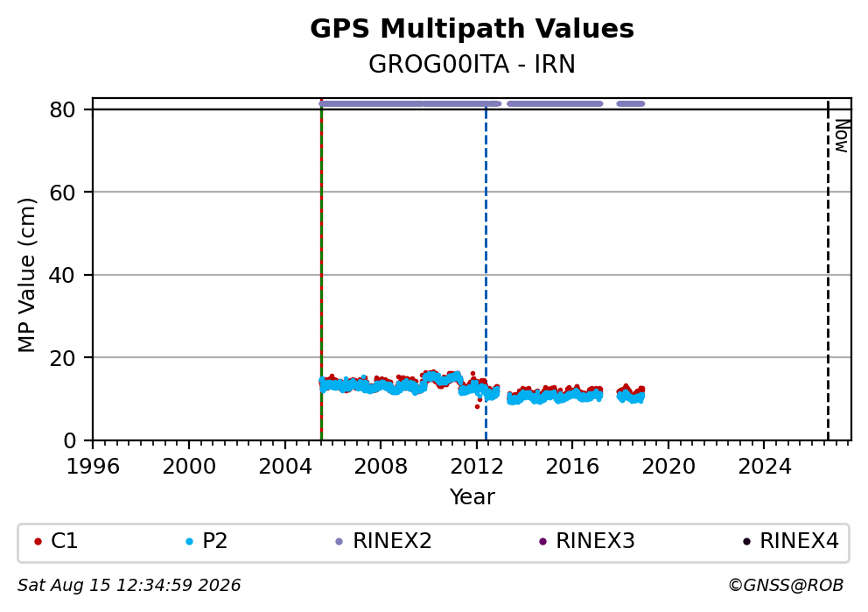
Task: Click the x-axis tick label '1996'
Action: (x=93, y=467)
